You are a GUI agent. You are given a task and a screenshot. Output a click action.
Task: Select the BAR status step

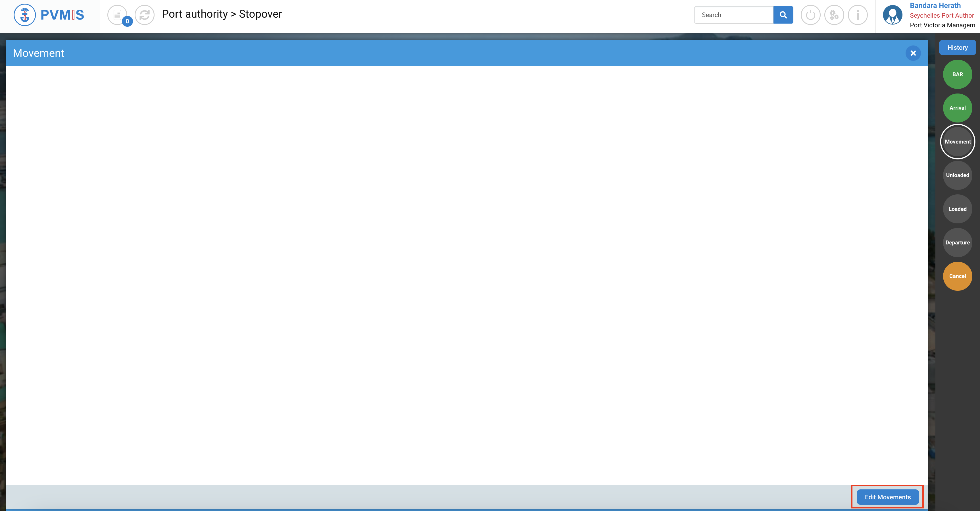coord(957,74)
